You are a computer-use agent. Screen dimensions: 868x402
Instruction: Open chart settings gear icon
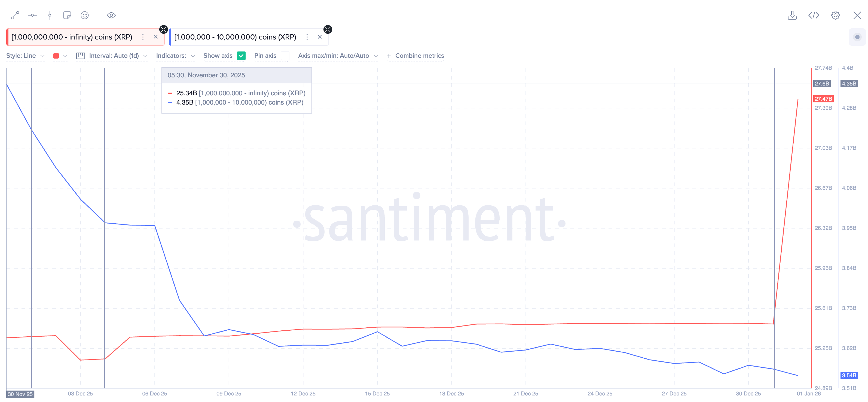pyautogui.click(x=835, y=15)
